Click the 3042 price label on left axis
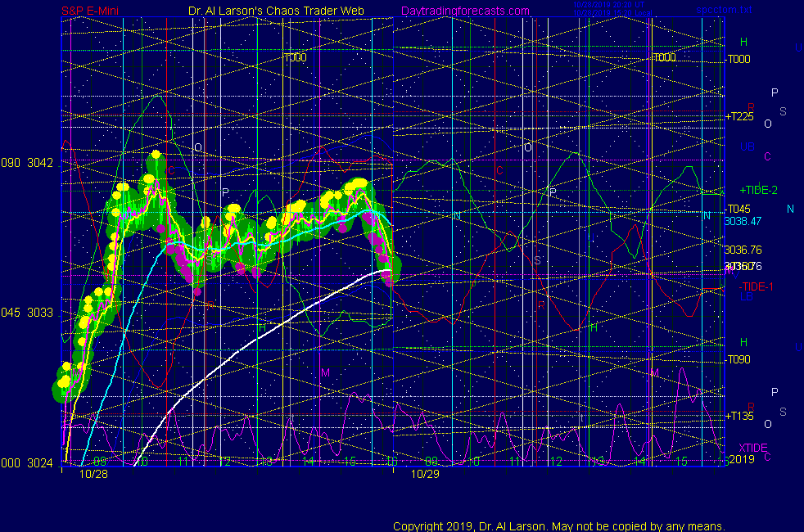804x532 pixels. coord(38,163)
